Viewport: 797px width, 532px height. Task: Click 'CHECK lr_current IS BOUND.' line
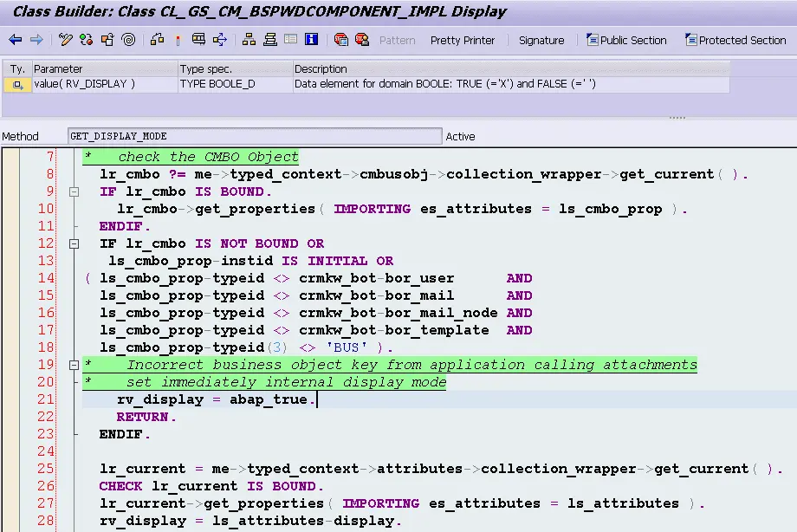[211, 486]
